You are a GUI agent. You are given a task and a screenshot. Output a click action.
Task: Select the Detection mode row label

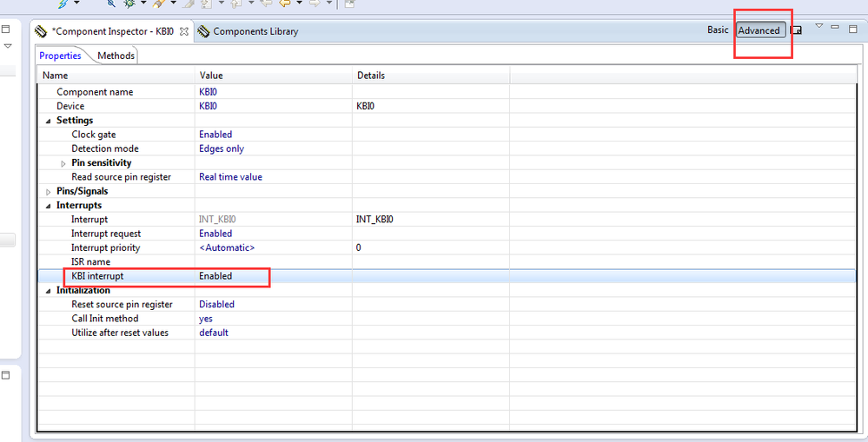[x=104, y=148]
